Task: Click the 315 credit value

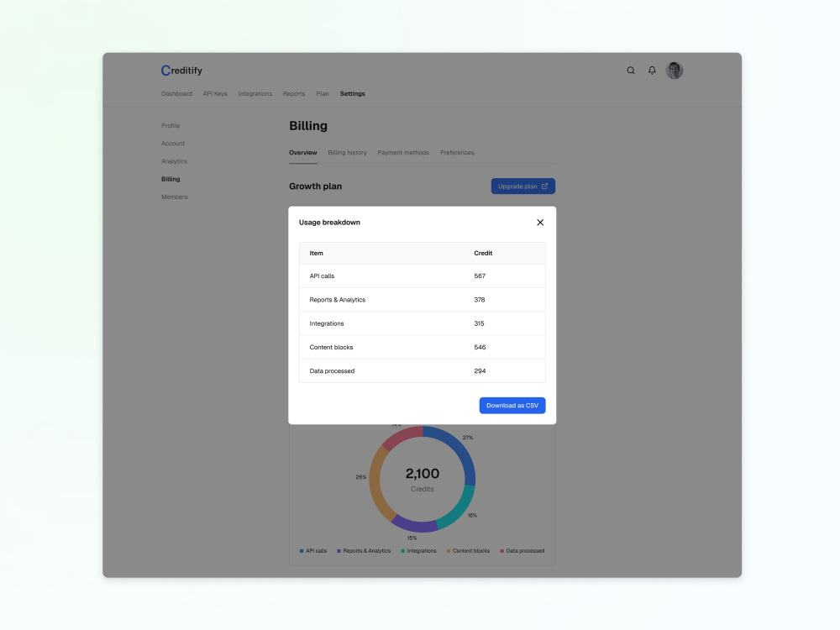Action: (479, 323)
